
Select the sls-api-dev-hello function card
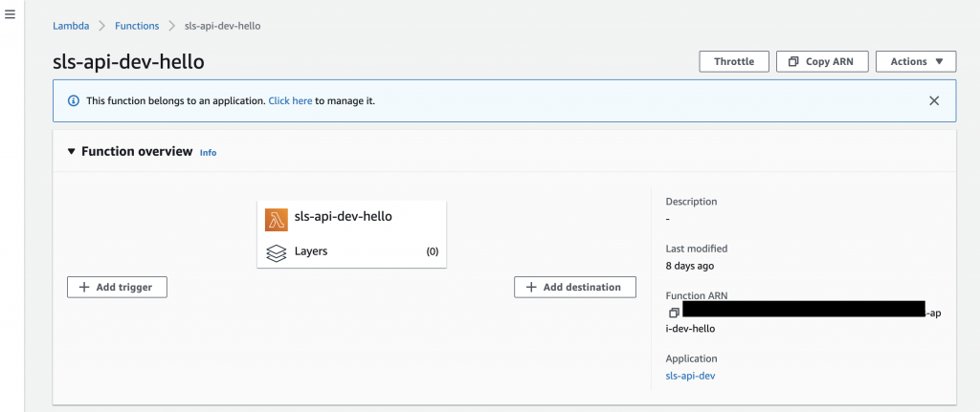351,234
